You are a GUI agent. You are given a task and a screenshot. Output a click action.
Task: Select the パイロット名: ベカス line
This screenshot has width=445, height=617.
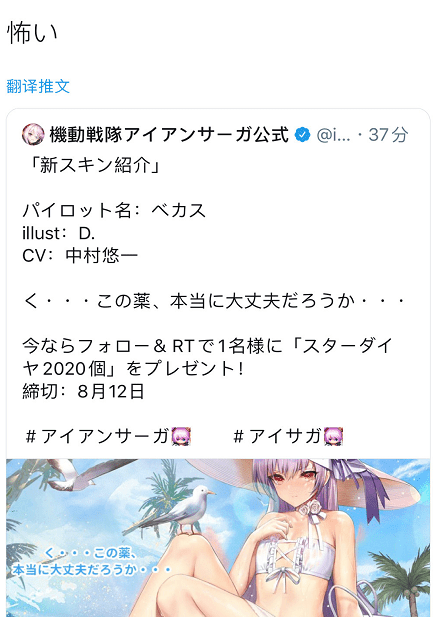pos(114,210)
